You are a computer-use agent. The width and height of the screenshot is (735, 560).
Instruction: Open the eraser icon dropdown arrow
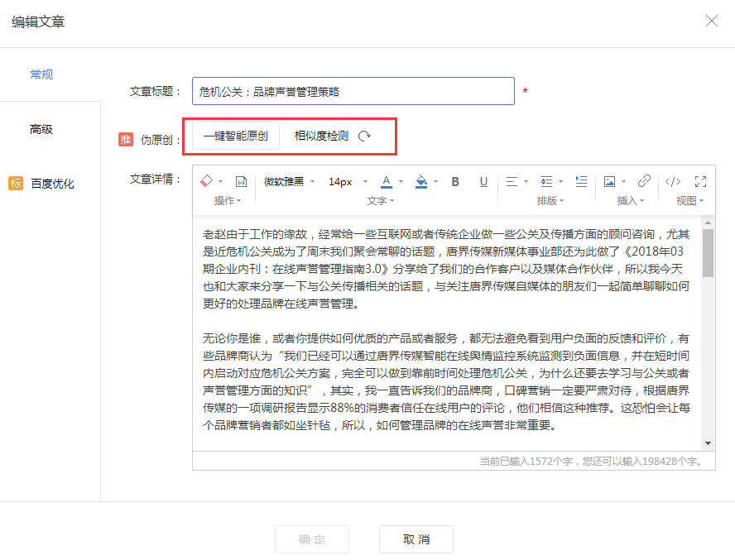(x=220, y=182)
